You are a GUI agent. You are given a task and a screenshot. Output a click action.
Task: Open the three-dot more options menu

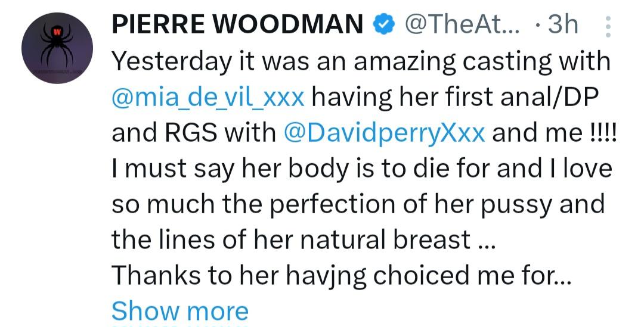[608, 27]
